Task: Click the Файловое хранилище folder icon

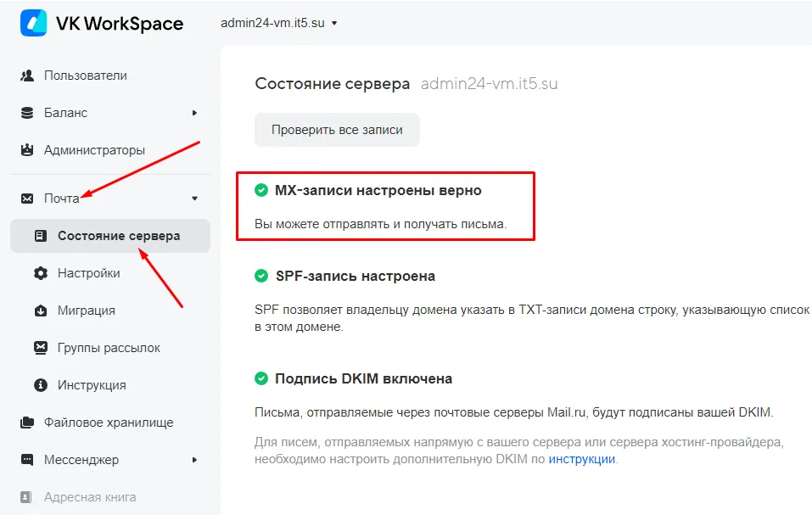Action: pos(27,423)
